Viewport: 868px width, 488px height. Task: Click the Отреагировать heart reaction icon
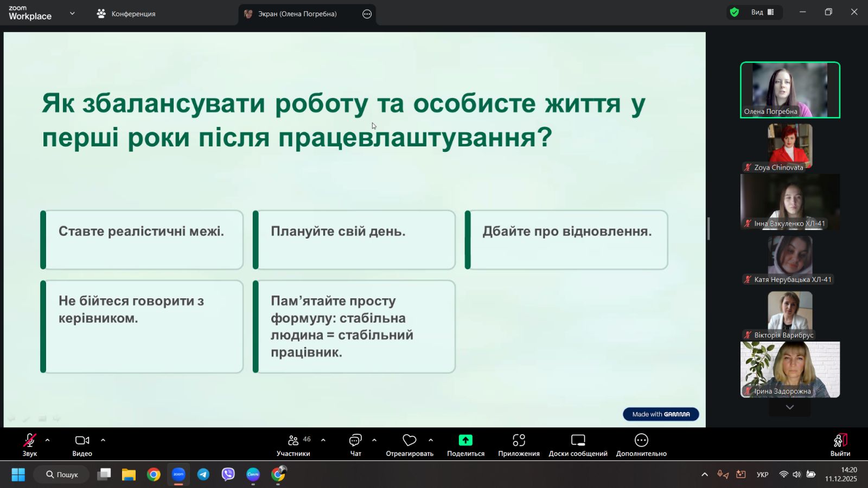tap(410, 441)
